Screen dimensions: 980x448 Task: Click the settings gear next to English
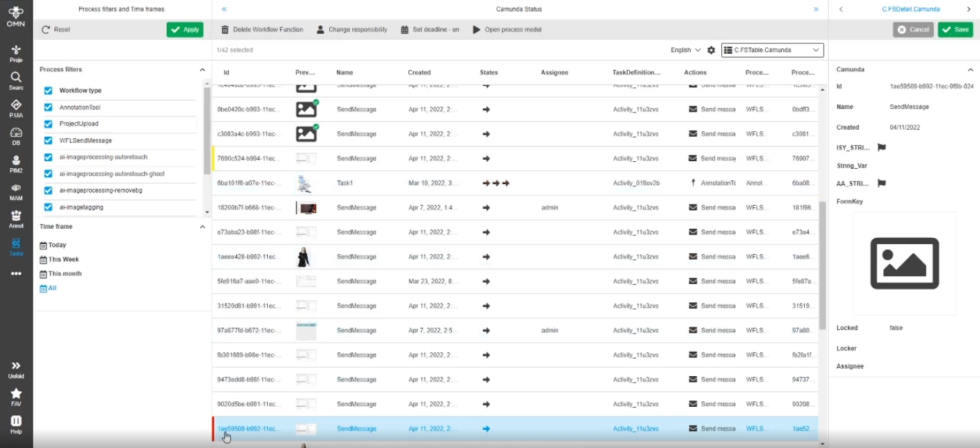[x=711, y=50]
